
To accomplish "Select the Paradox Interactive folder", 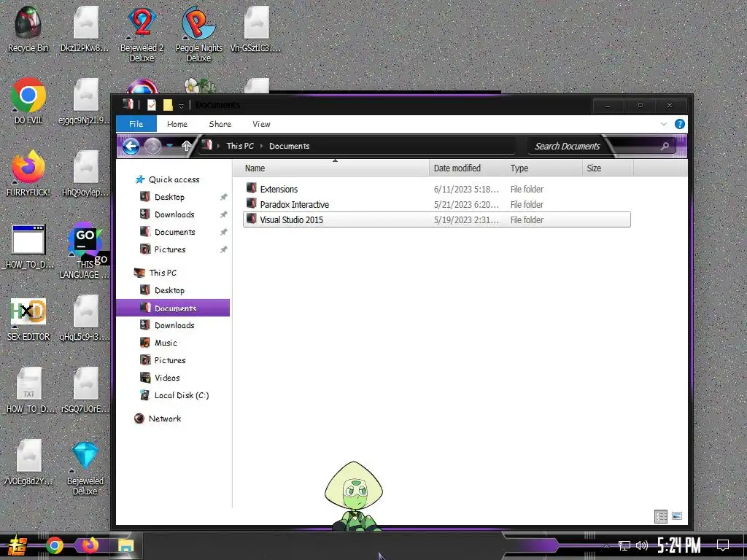I will tap(436, 204).
